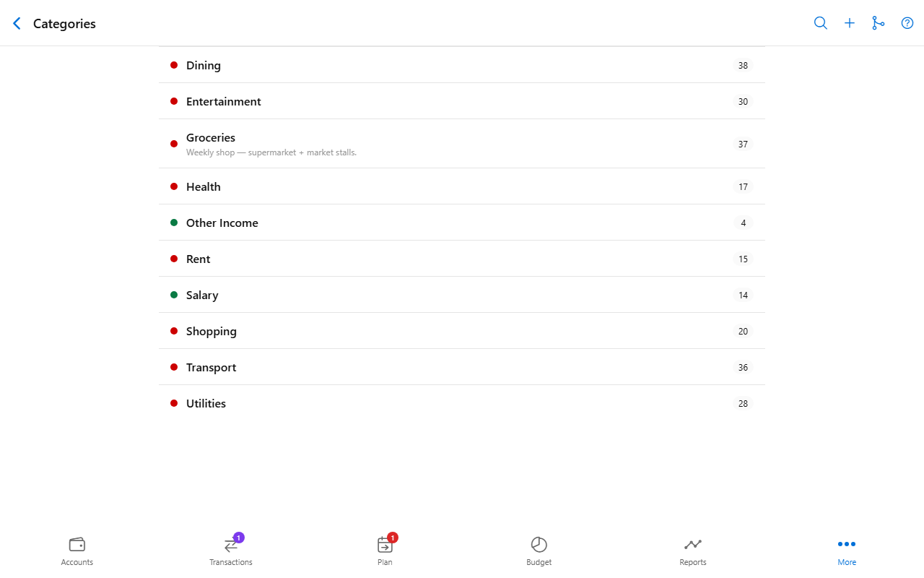Switch to the Reports tab
Screen dimensions: 924x578
point(693,551)
